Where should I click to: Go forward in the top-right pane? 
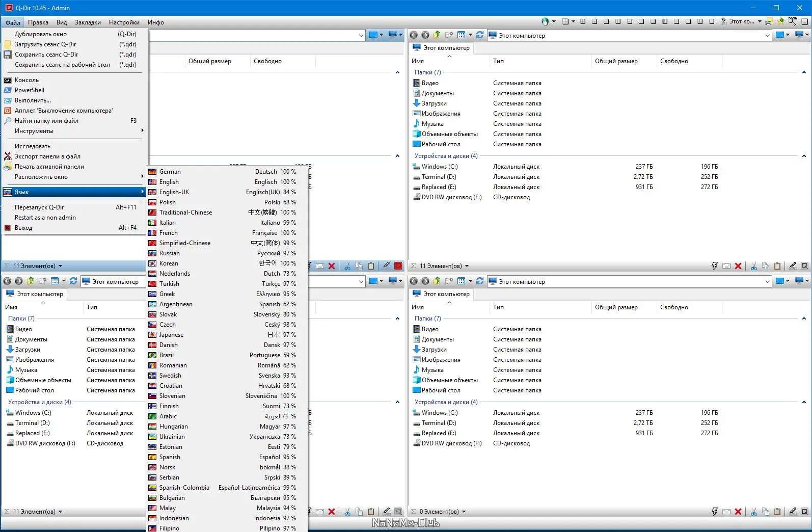coord(425,35)
